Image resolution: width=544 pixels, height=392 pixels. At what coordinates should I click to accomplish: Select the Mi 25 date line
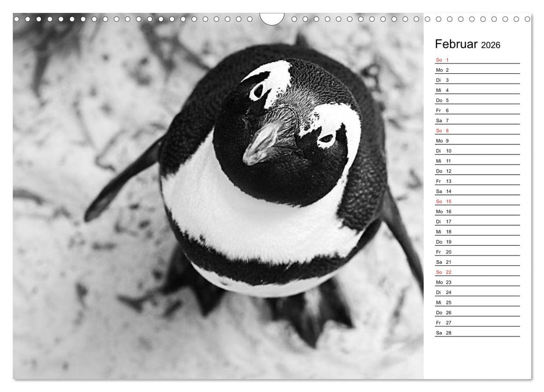[x=477, y=302]
